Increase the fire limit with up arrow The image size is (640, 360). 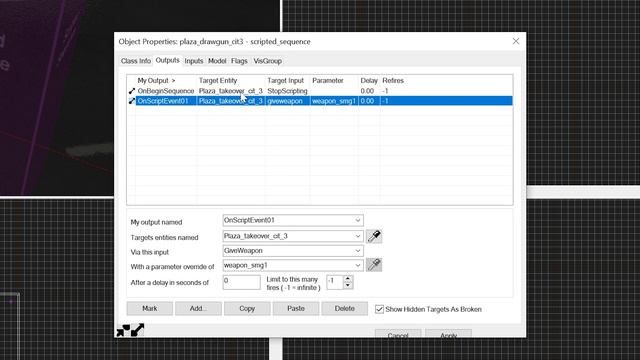(348, 278)
